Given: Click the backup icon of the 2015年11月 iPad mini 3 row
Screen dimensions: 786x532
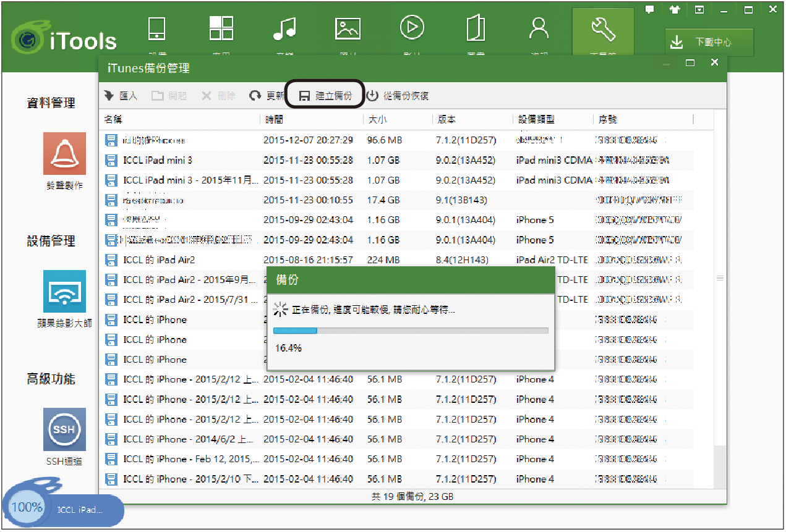Looking at the screenshot, I should pos(111,180).
